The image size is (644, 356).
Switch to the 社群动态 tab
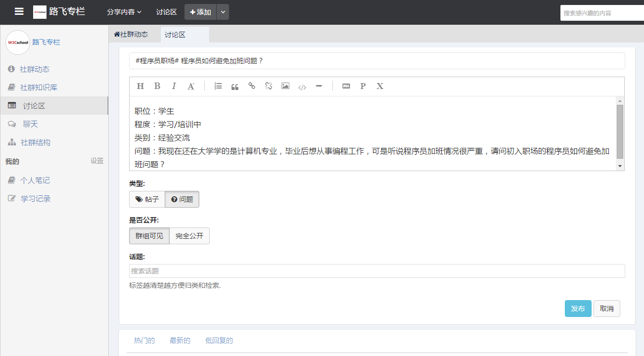click(131, 35)
